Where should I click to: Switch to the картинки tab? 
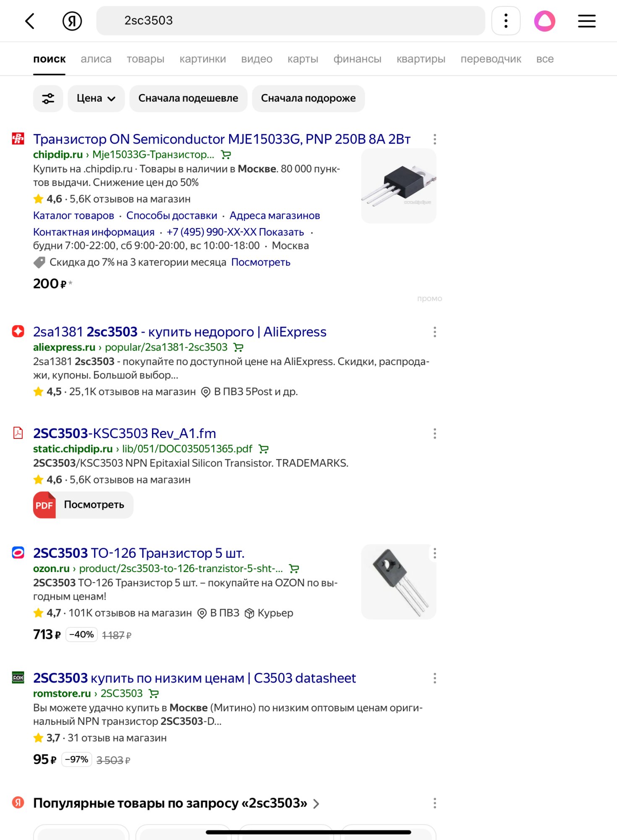(203, 59)
